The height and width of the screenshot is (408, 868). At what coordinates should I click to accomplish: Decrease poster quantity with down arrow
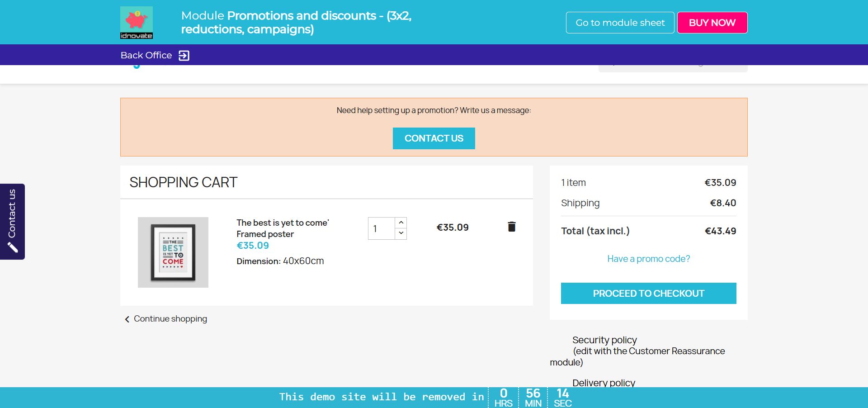pyautogui.click(x=401, y=233)
